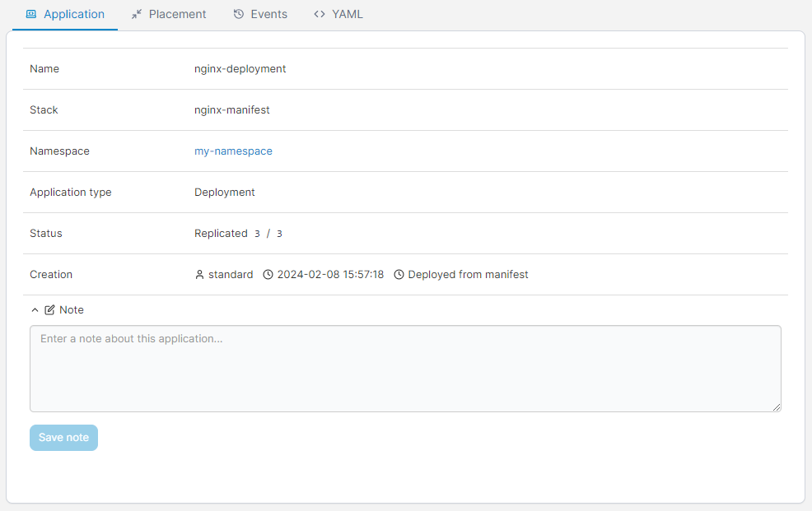
Task: Select the Application tab label
Action: tap(74, 14)
